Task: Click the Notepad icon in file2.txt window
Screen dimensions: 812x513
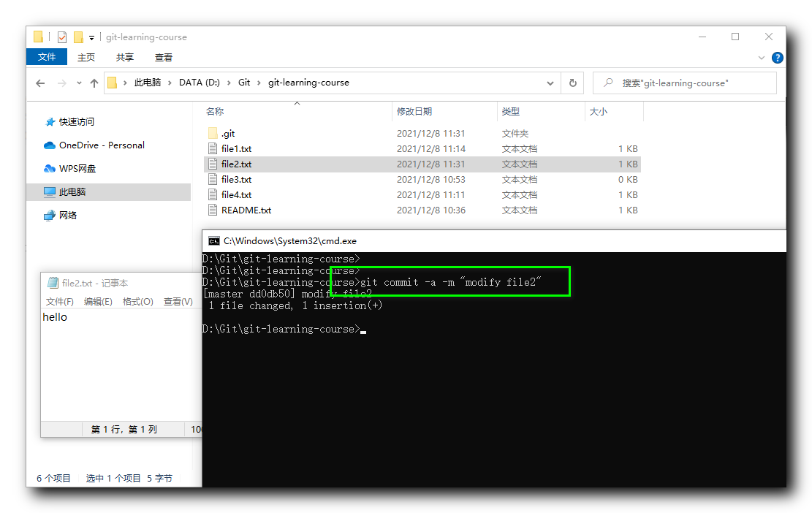Action: [x=52, y=283]
